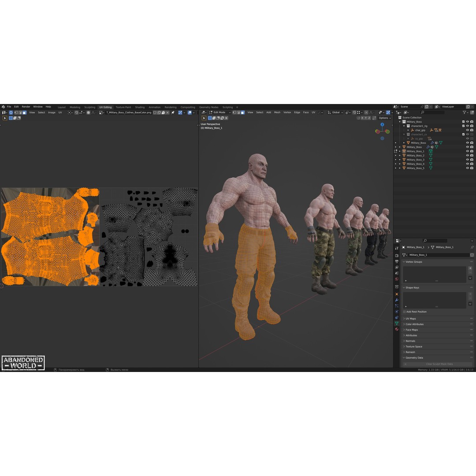The image size is (476, 476).
Task: Enable UV vertex selection mode icon
Action: point(16,112)
